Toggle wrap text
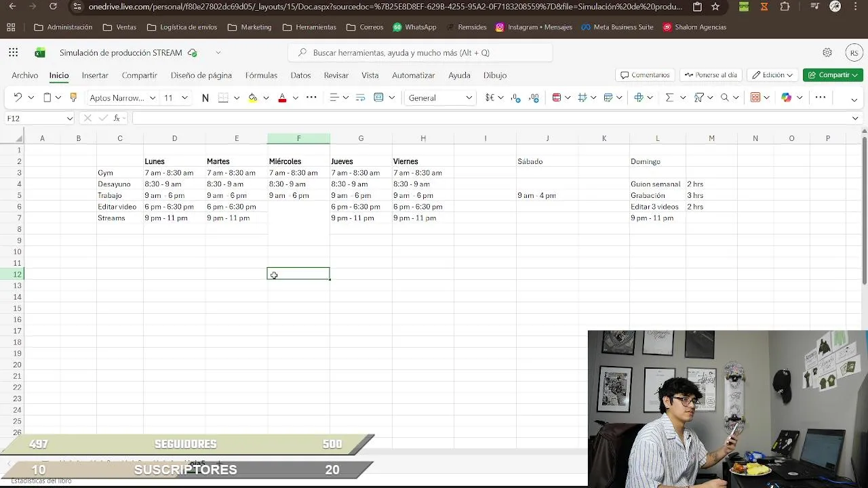This screenshot has width=868, height=488. click(360, 98)
